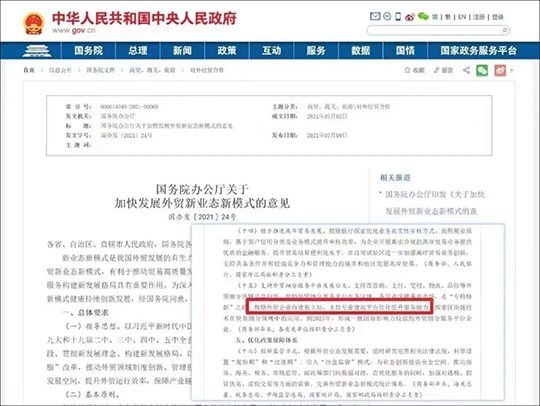Open related report link 国务院办公厅印发
Image resolution: width=540 pixels, height=406 pixels.
tap(435, 203)
